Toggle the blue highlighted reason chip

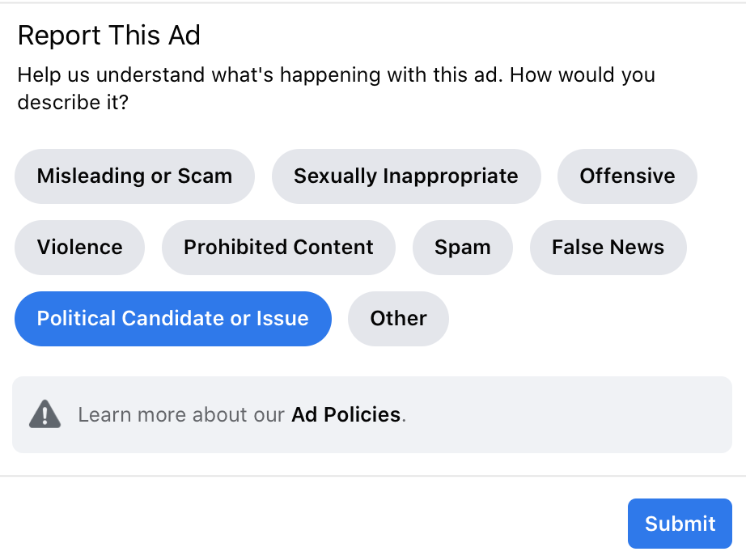(x=172, y=319)
